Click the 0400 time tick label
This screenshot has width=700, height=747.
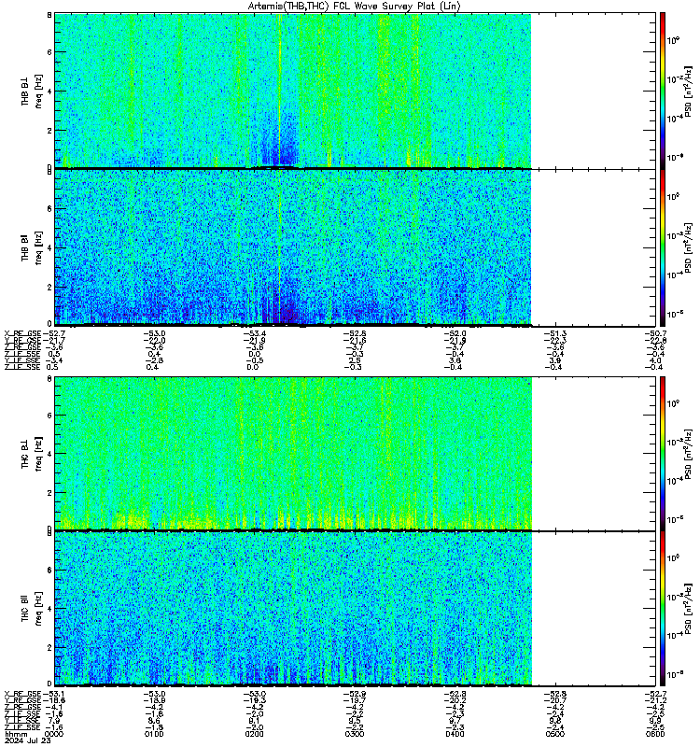(x=455, y=734)
